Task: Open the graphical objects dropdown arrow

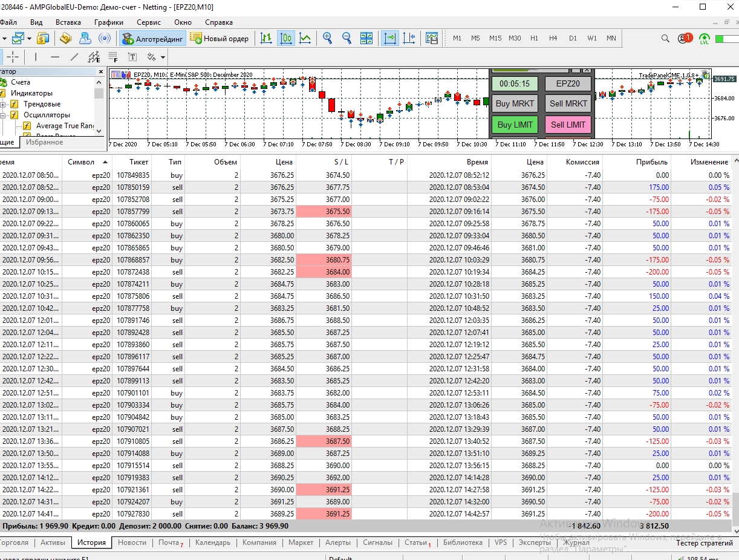Action: [x=163, y=57]
